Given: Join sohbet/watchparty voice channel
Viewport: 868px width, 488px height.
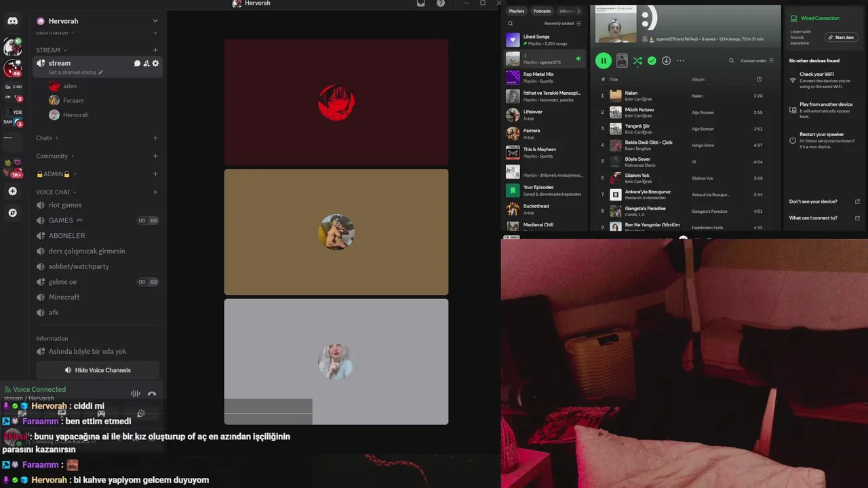Looking at the screenshot, I should 98,266.
